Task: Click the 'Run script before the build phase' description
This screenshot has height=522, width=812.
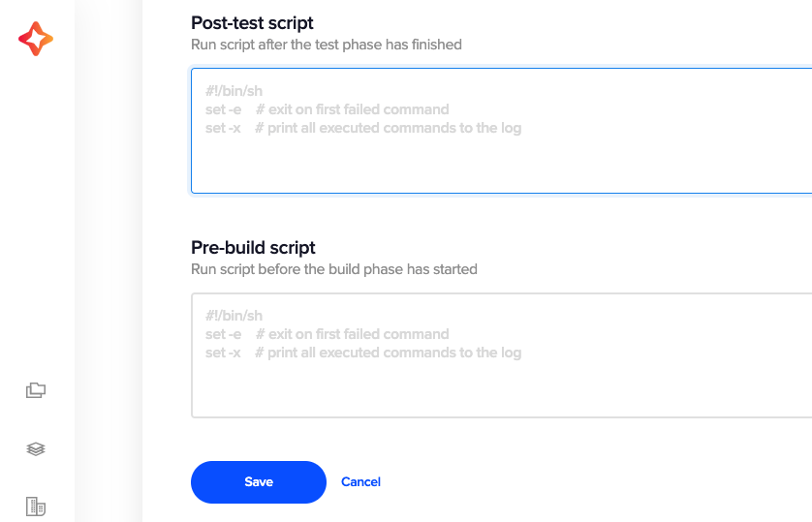Action: point(334,269)
